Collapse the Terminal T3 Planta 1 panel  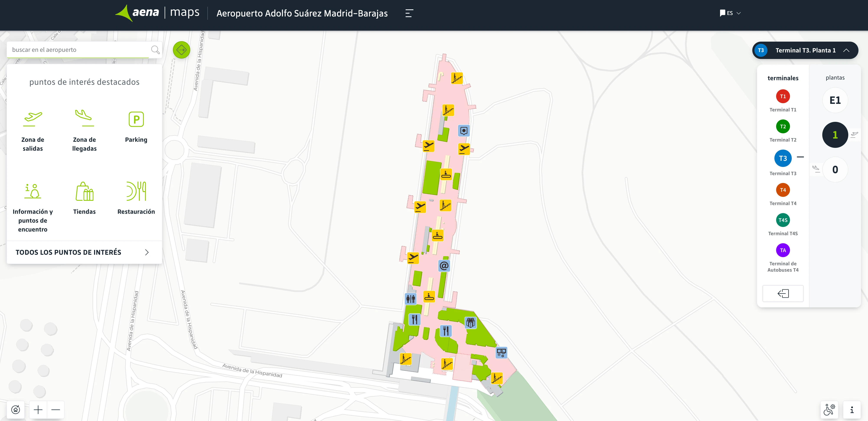tap(847, 50)
